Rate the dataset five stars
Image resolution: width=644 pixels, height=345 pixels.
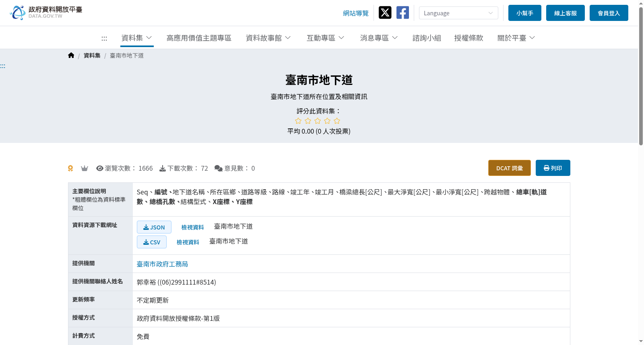[337, 121]
